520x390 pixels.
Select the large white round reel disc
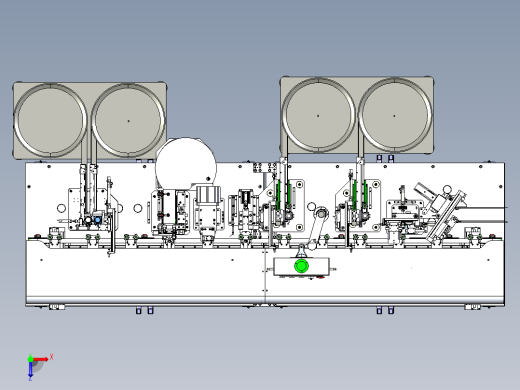point(186,167)
